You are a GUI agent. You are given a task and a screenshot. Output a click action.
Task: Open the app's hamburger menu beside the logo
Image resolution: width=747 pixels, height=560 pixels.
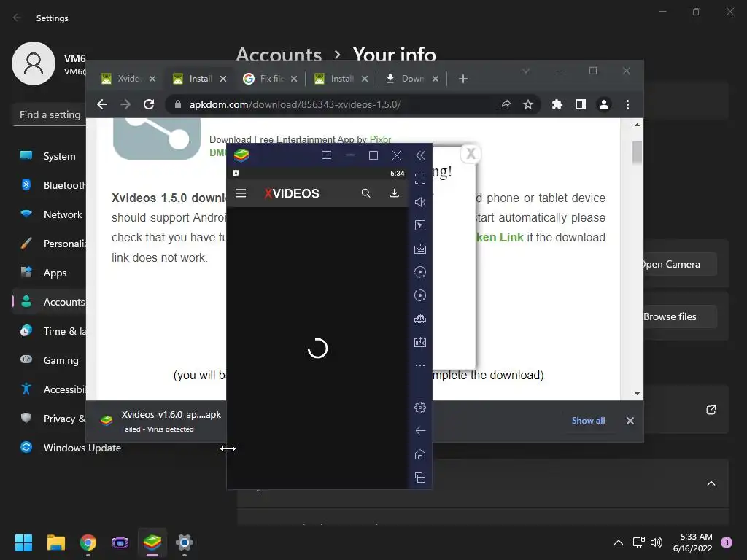(x=241, y=193)
